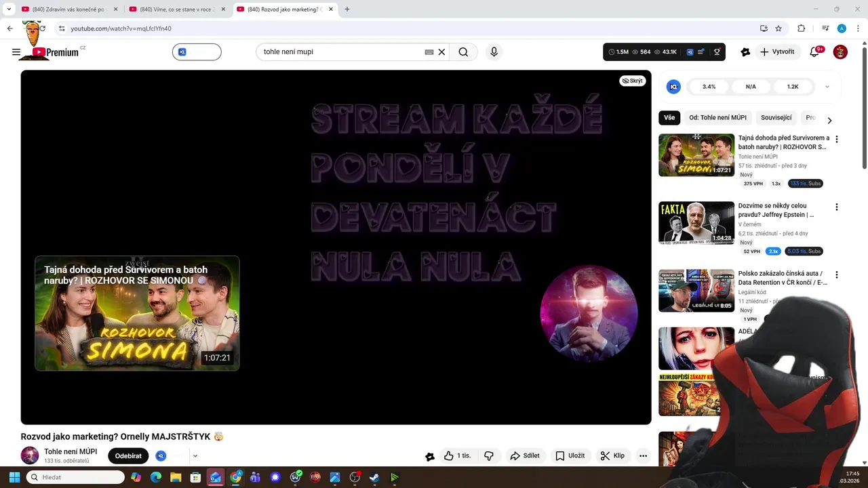Go back with the browser back arrow
Screen dimensions: 868x488
(9, 28)
